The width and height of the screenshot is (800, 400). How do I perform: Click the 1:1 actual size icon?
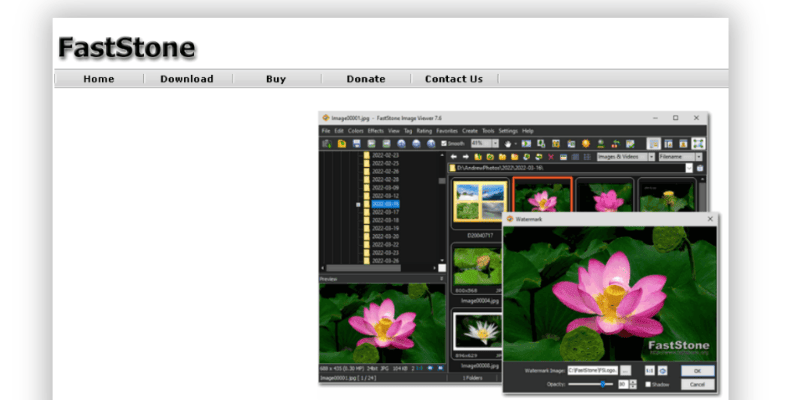coord(649,370)
